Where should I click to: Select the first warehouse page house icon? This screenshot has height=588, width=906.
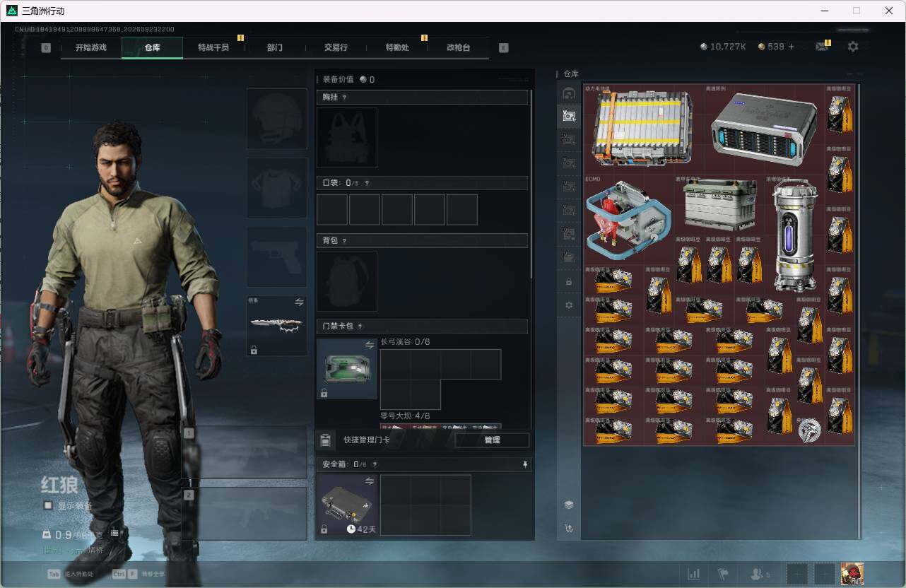(569, 93)
